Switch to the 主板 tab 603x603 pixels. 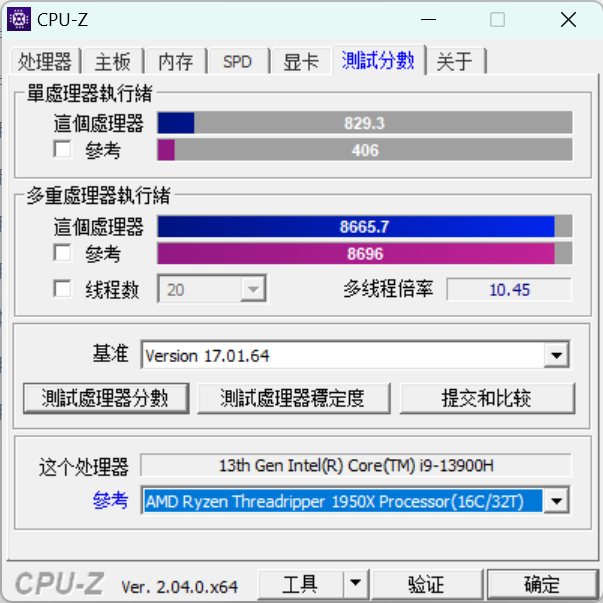click(113, 61)
